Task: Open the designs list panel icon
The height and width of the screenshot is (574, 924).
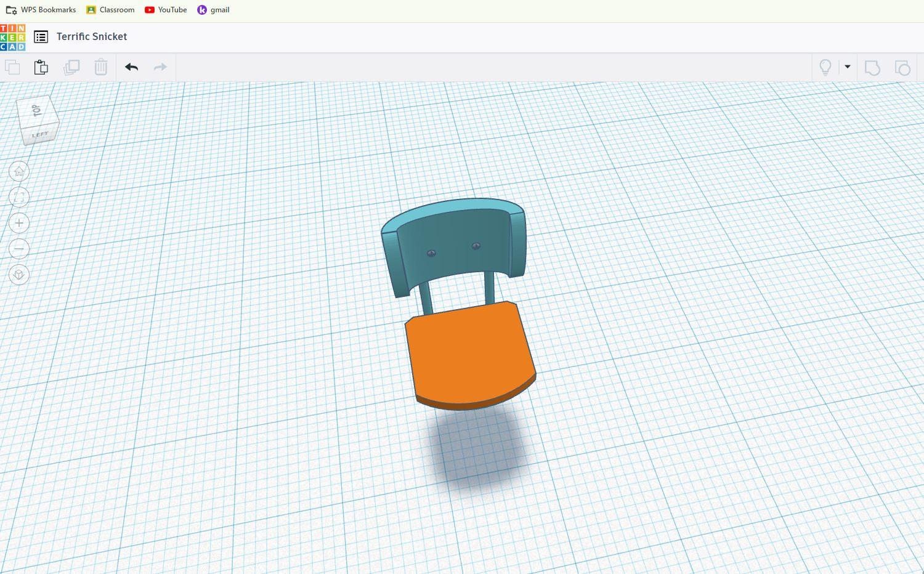Action: [41, 37]
